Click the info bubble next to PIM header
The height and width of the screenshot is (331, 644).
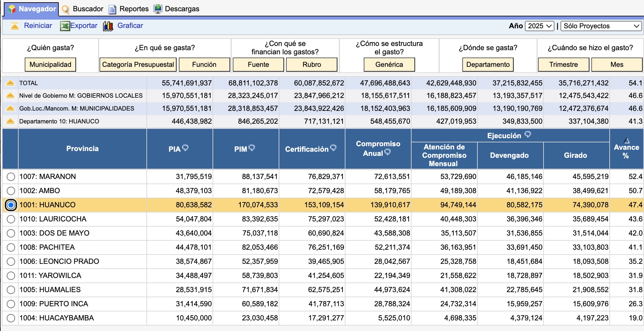click(x=252, y=148)
